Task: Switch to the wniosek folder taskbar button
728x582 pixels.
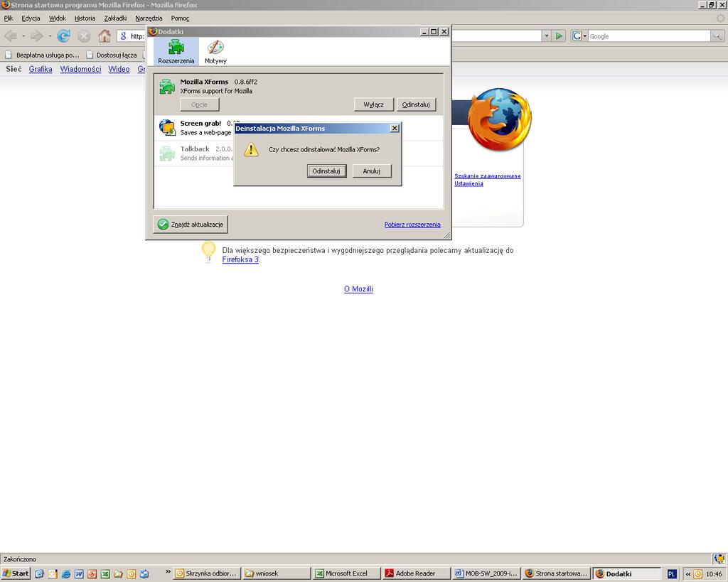Action: tap(277, 573)
